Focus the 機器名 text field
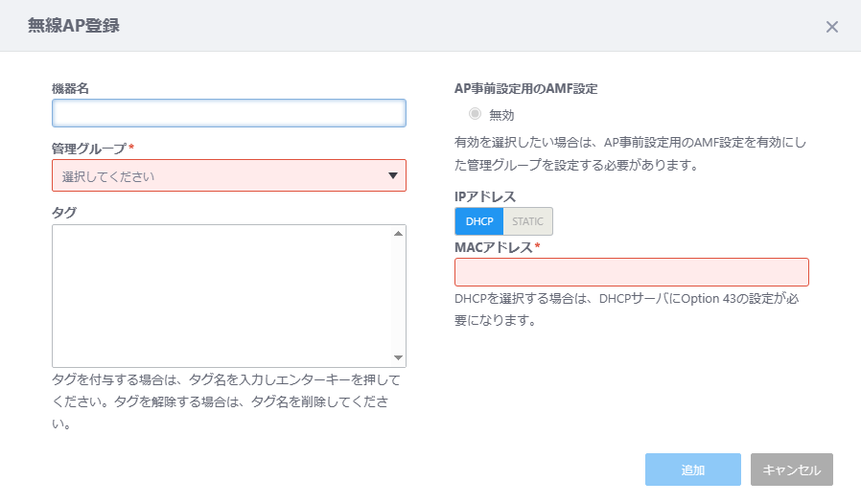 coord(229,113)
